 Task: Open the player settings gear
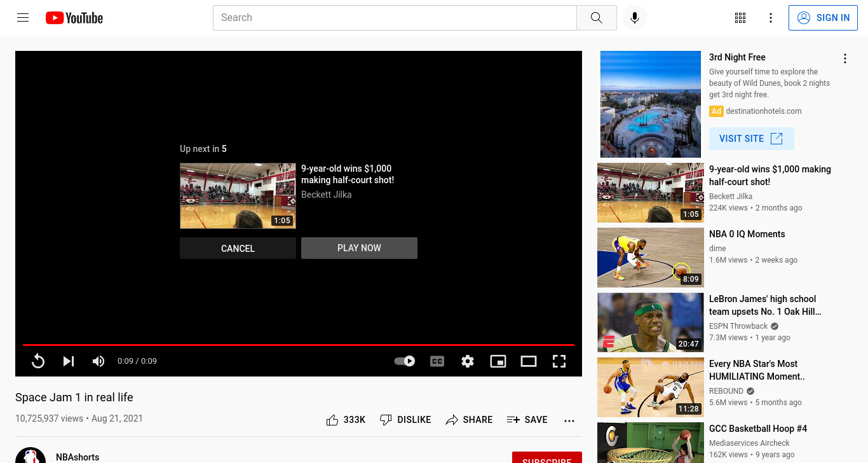(x=468, y=361)
